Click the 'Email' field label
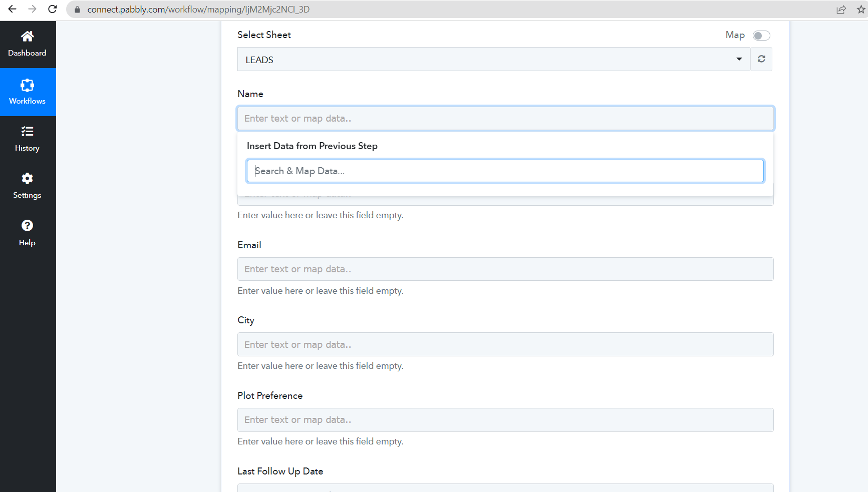 [249, 245]
